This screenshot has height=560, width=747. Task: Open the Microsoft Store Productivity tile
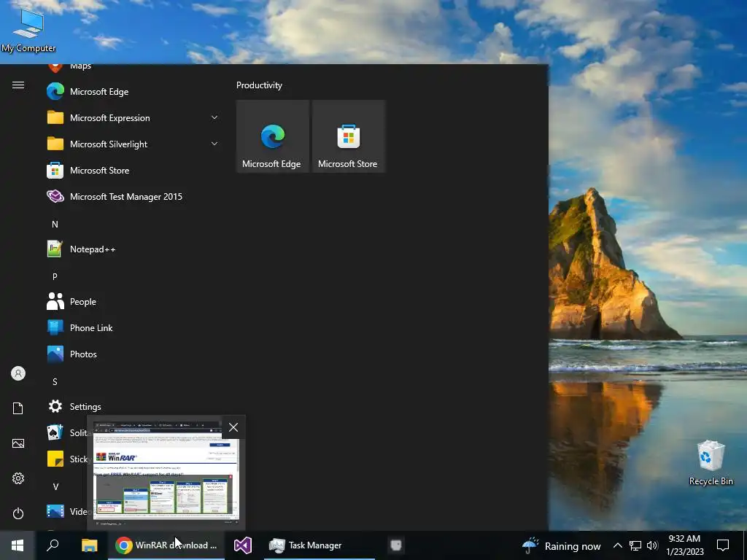pos(348,136)
